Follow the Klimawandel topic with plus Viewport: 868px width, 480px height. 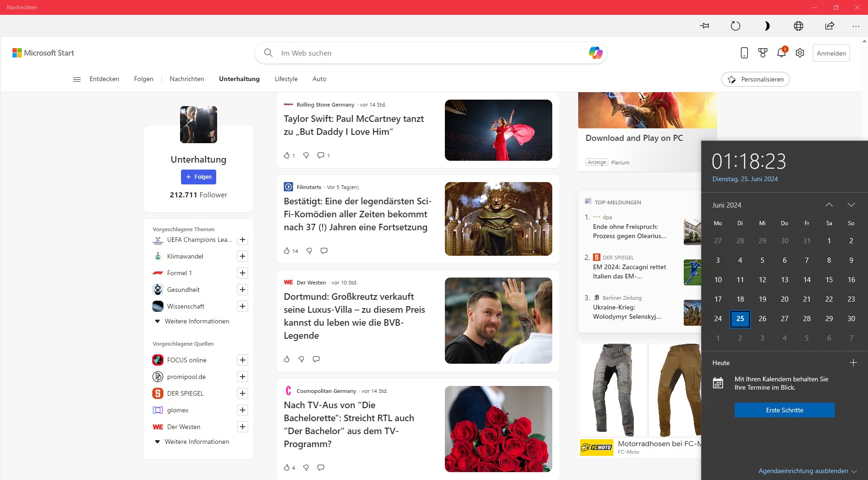[x=243, y=256]
